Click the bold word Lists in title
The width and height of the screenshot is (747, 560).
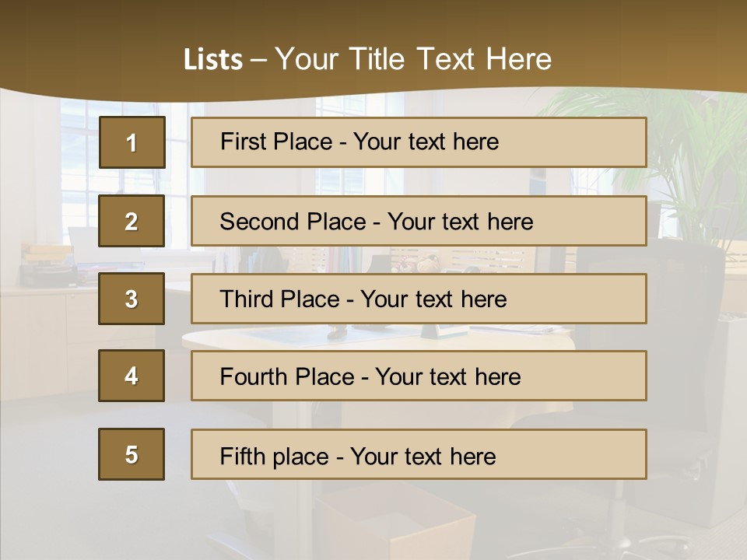coord(212,60)
